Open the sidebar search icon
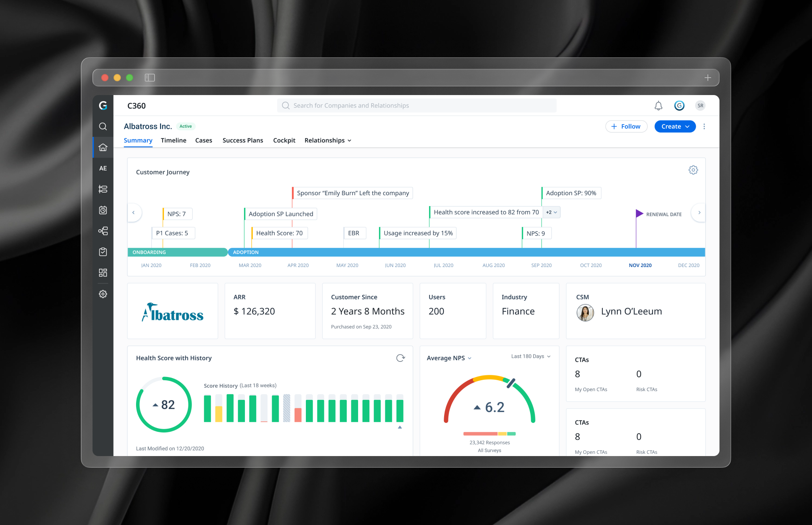 pyautogui.click(x=103, y=126)
